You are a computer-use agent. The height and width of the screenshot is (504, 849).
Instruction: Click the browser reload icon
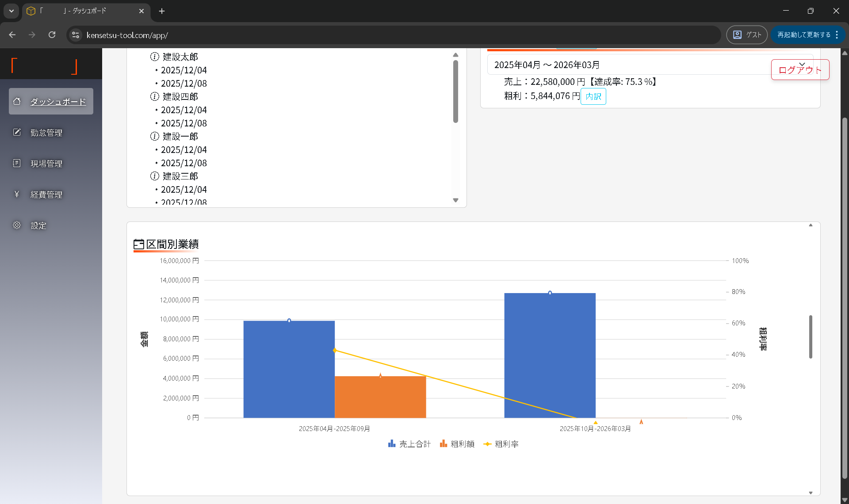[x=52, y=35]
